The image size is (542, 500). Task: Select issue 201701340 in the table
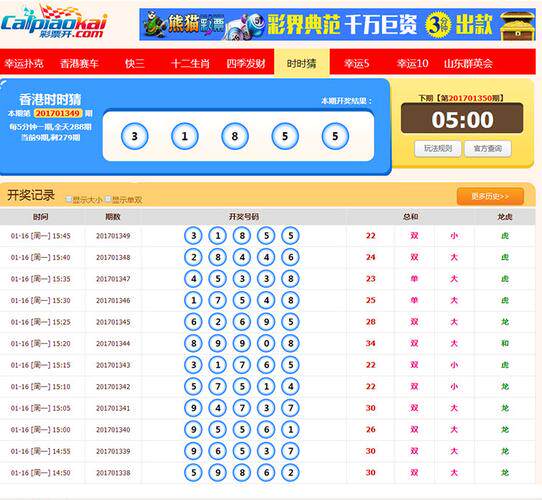coord(113,429)
